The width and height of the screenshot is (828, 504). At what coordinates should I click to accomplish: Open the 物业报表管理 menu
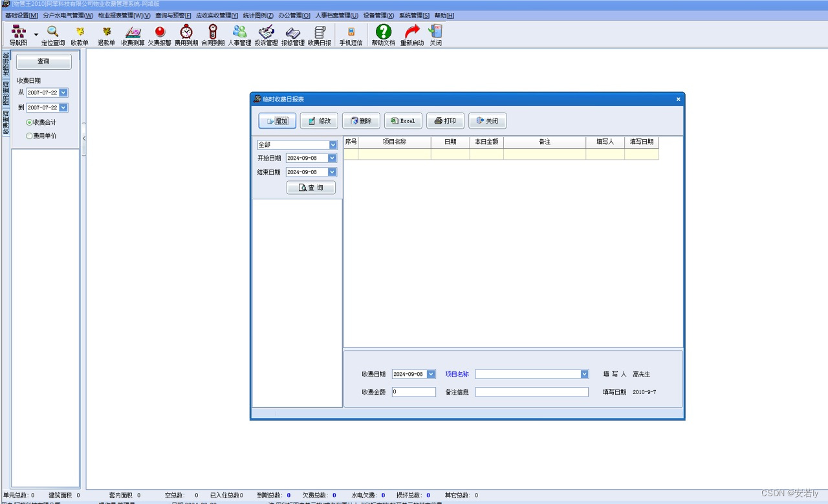tap(124, 15)
